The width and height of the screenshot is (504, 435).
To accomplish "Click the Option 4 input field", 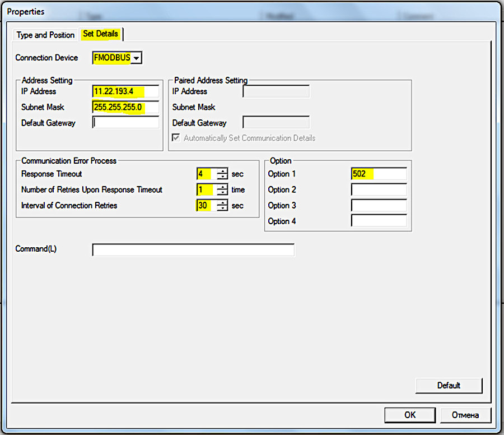I will (379, 221).
